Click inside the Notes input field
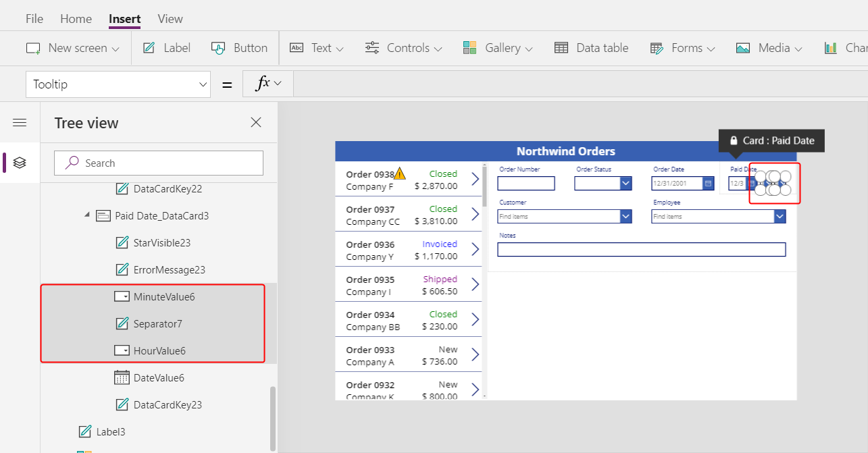This screenshot has width=868, height=453. click(641, 249)
